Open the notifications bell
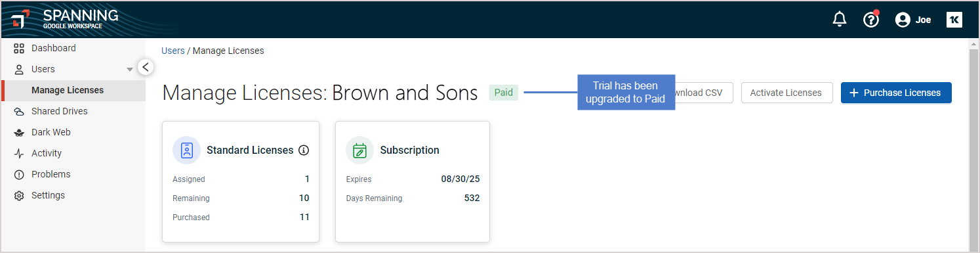The width and height of the screenshot is (980, 253). coord(840,20)
